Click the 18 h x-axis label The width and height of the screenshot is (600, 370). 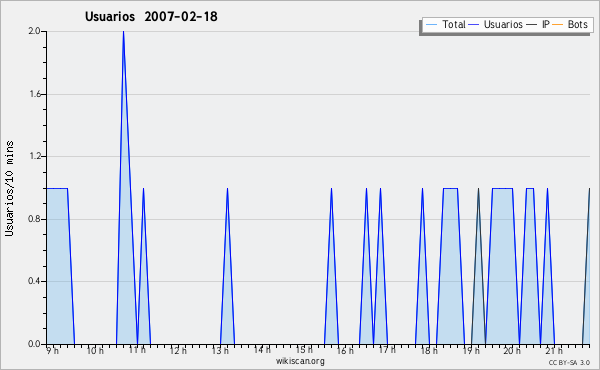click(429, 350)
